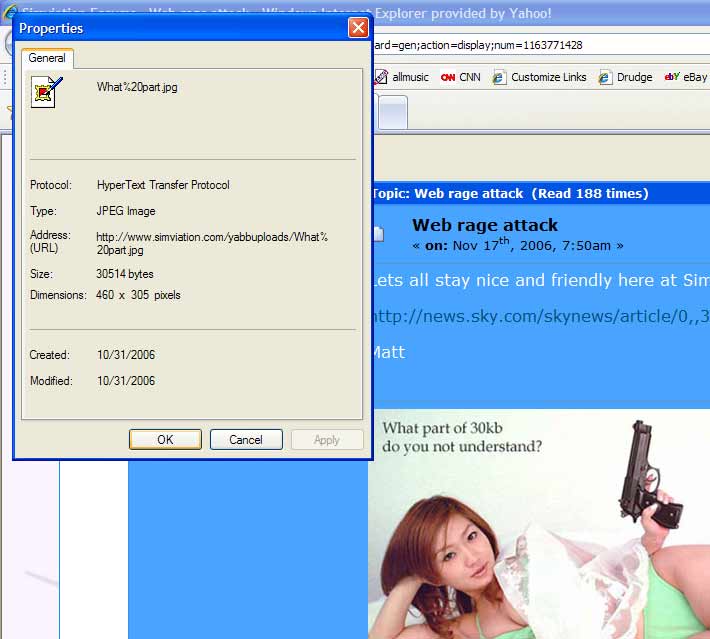Viewport: 710px width, 639px height.
Task: Open the blank new browser tab
Action: click(x=392, y=112)
